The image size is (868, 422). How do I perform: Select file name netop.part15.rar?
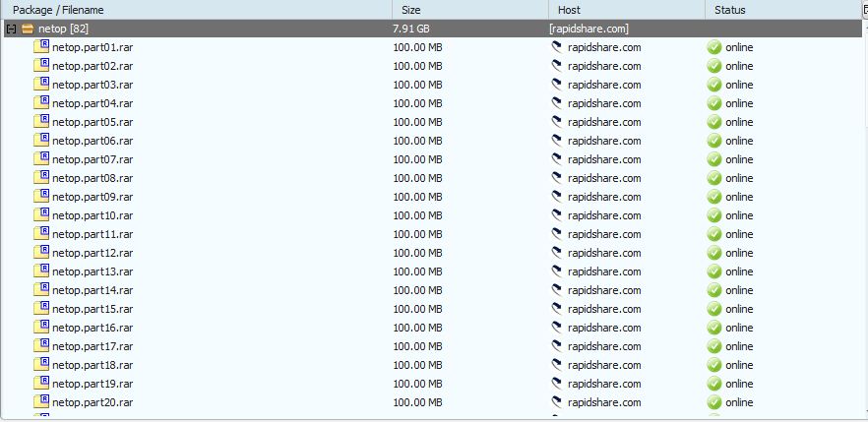[93, 309]
